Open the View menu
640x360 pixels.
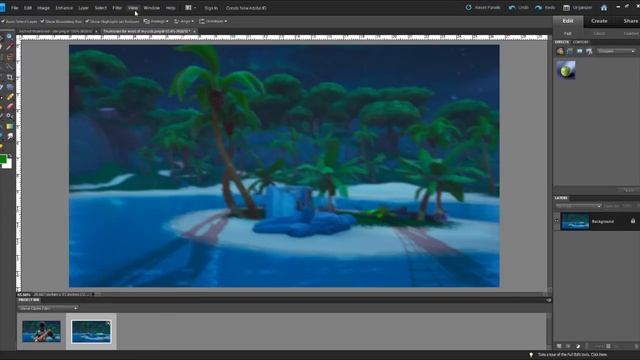pyautogui.click(x=133, y=8)
